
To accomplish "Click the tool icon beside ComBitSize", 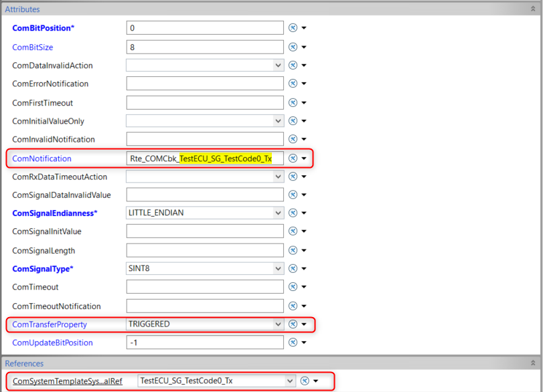I will point(293,47).
